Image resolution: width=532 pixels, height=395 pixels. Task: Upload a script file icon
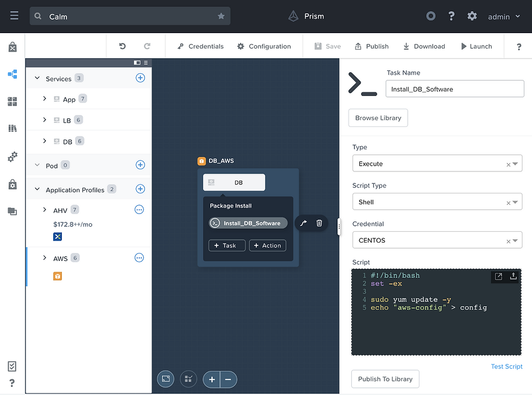(514, 276)
